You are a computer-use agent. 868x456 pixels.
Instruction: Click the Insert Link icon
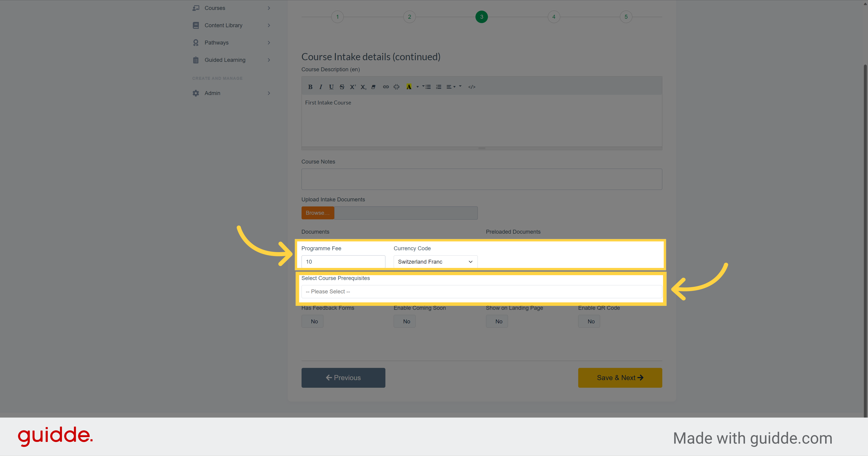pos(386,86)
